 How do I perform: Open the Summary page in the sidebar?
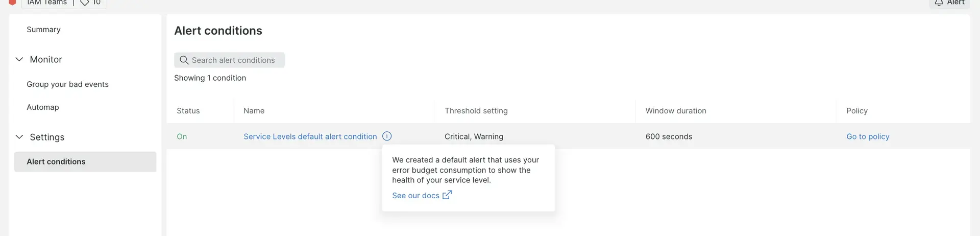coord(43,30)
